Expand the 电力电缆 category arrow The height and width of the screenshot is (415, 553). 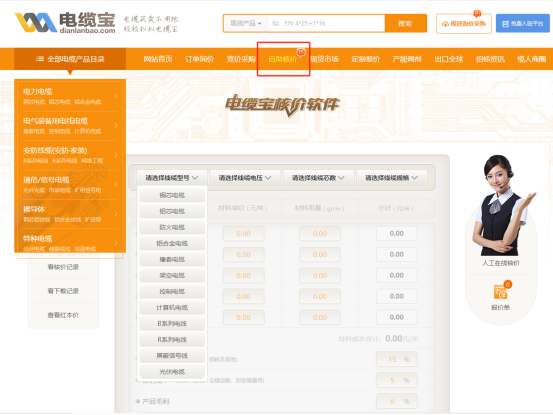pyautogui.click(x=116, y=96)
